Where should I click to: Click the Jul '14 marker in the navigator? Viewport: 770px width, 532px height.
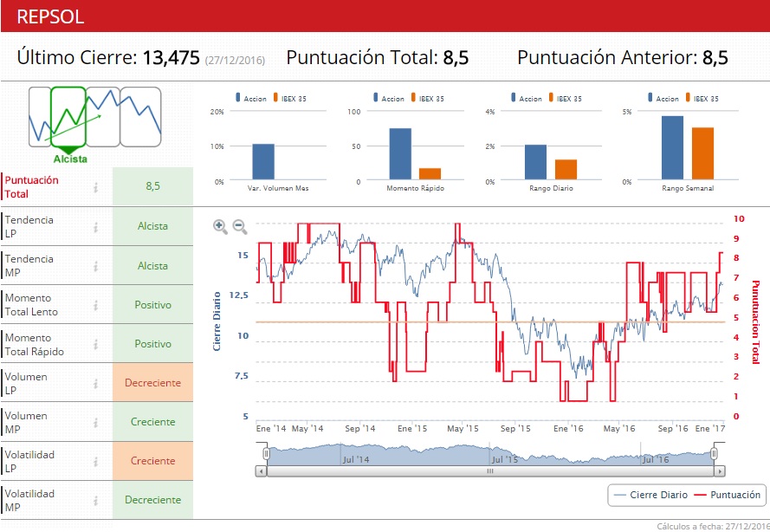coord(356,459)
